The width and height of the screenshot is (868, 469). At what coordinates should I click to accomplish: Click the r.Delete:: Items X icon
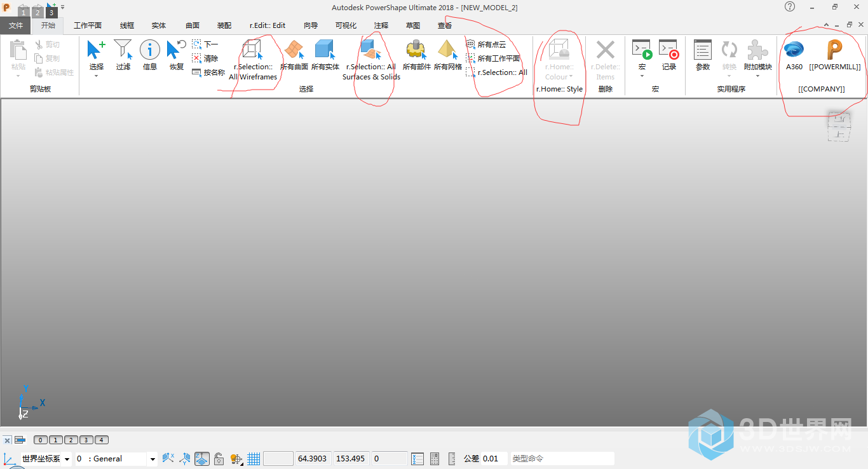(x=606, y=50)
